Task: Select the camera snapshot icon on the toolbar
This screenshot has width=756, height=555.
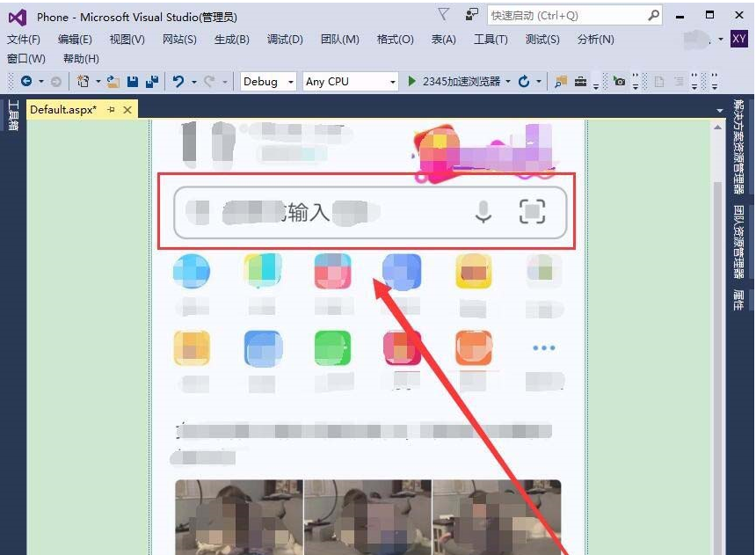Action: pyautogui.click(x=620, y=81)
